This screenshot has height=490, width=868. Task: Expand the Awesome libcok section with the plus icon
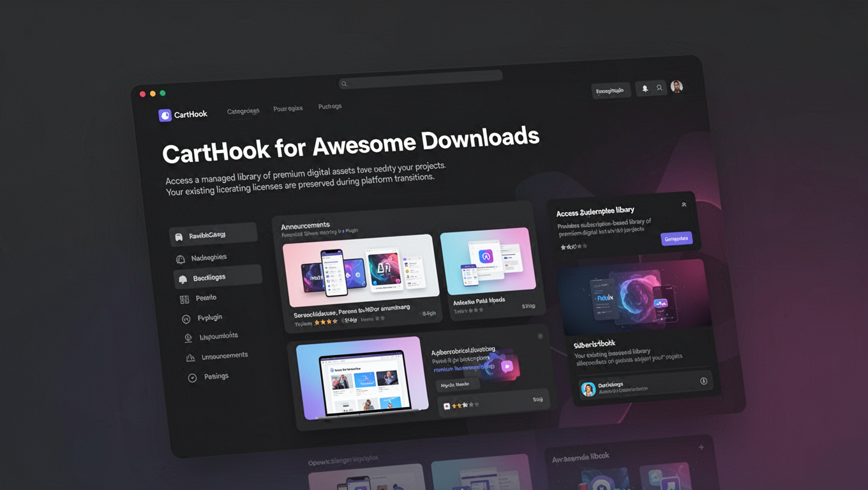pyautogui.click(x=701, y=447)
